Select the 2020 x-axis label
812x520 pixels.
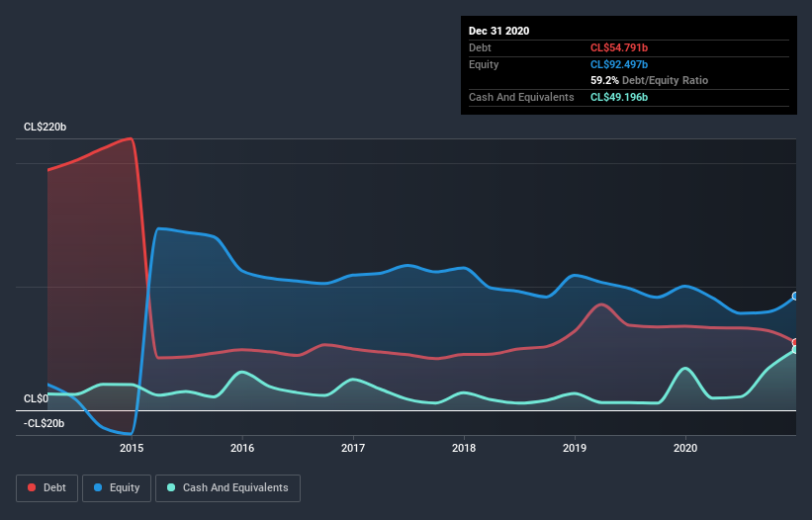[685, 448]
